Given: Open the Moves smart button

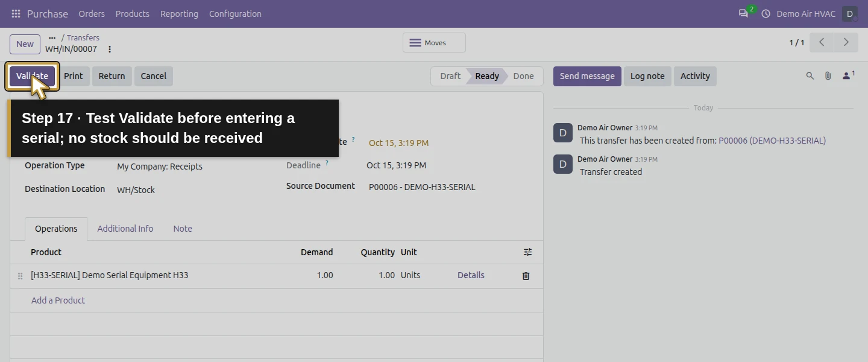Looking at the screenshot, I should pyautogui.click(x=434, y=43).
